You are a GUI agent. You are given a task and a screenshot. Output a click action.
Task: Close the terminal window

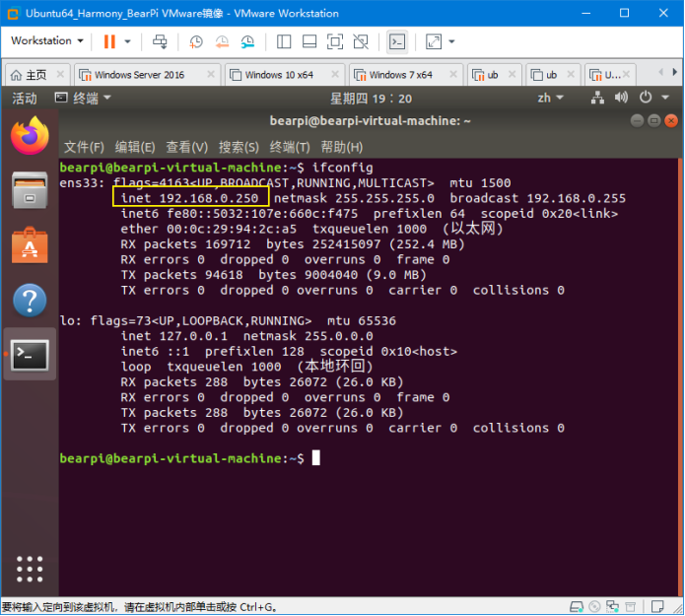click(x=670, y=120)
